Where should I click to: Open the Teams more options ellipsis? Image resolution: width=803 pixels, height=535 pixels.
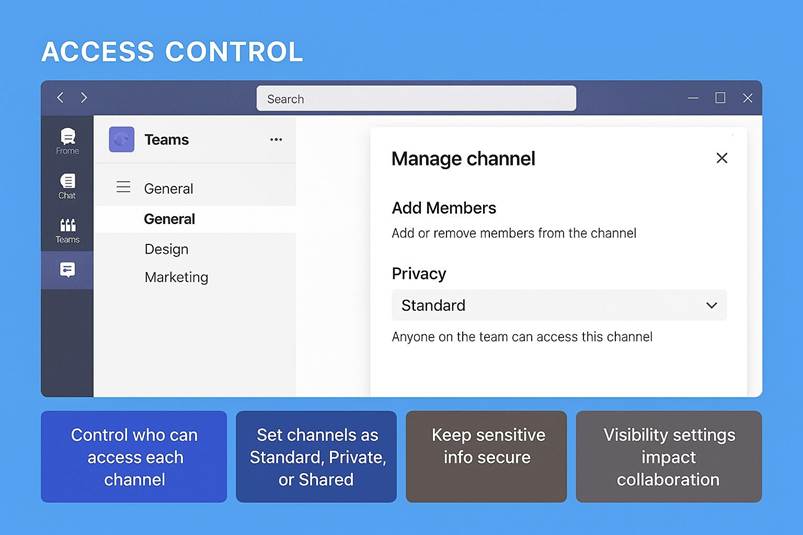[276, 140]
